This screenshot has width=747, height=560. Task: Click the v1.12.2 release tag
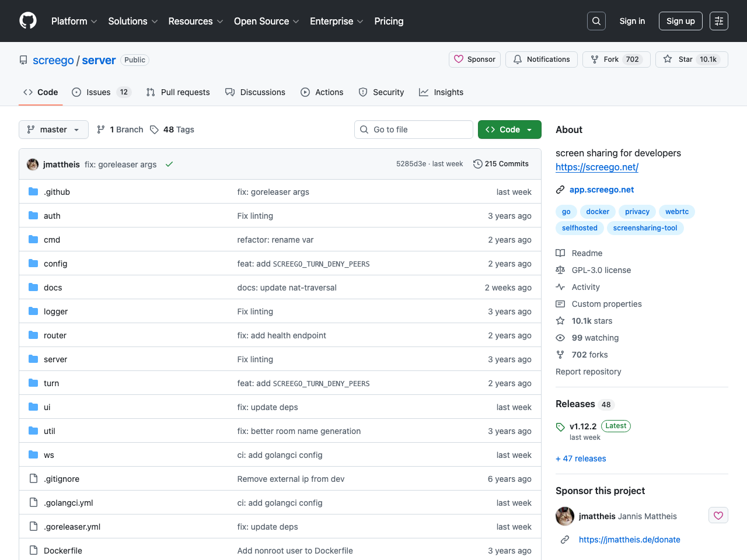pyautogui.click(x=582, y=426)
